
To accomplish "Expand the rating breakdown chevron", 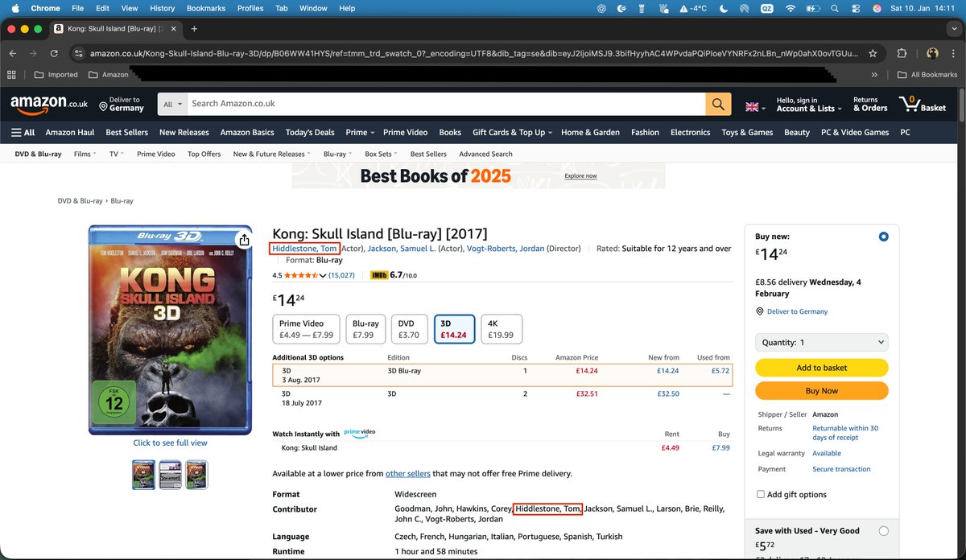I will pos(323,275).
